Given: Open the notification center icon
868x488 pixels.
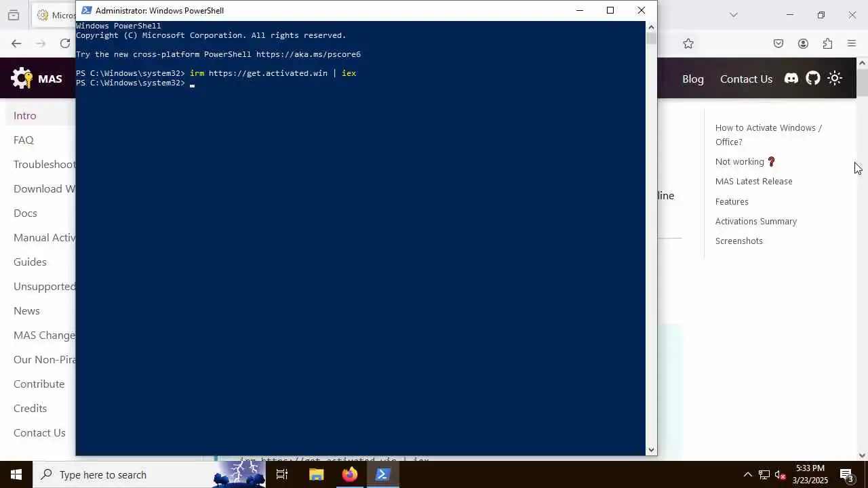Looking at the screenshot, I should click(x=846, y=474).
